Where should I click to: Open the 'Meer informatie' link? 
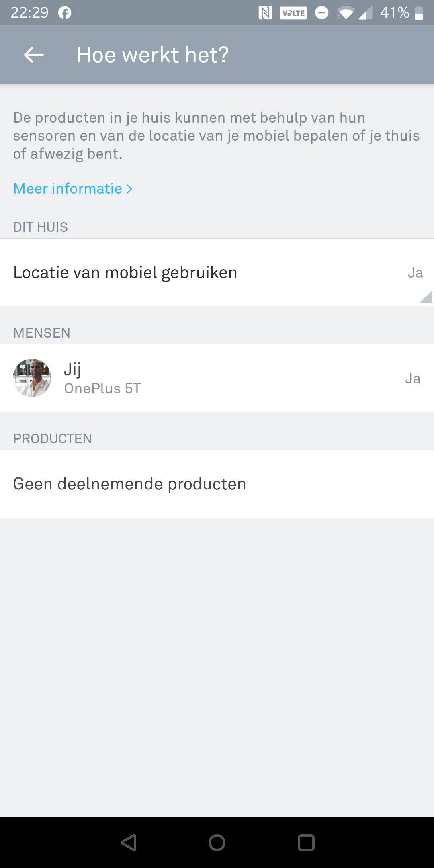point(68,189)
